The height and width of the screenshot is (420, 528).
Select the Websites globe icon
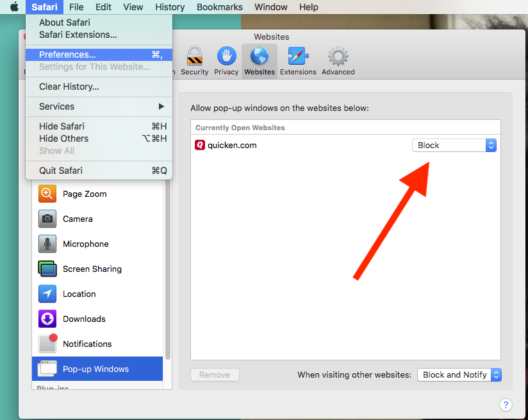(260, 56)
